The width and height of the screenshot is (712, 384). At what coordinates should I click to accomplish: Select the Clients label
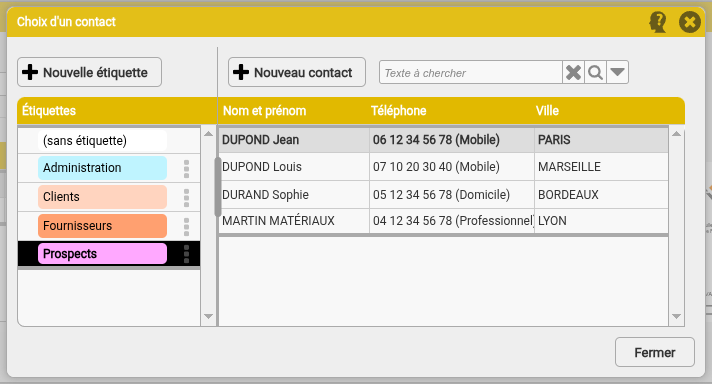(103, 197)
